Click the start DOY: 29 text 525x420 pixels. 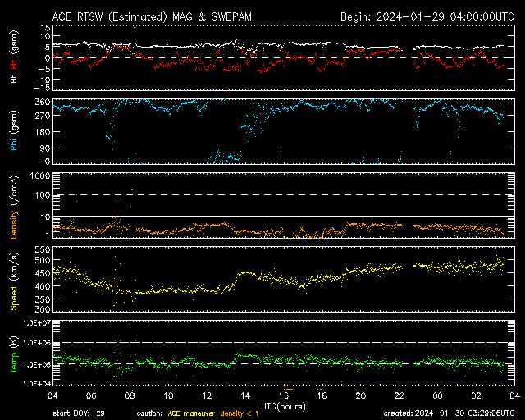(x=80, y=412)
